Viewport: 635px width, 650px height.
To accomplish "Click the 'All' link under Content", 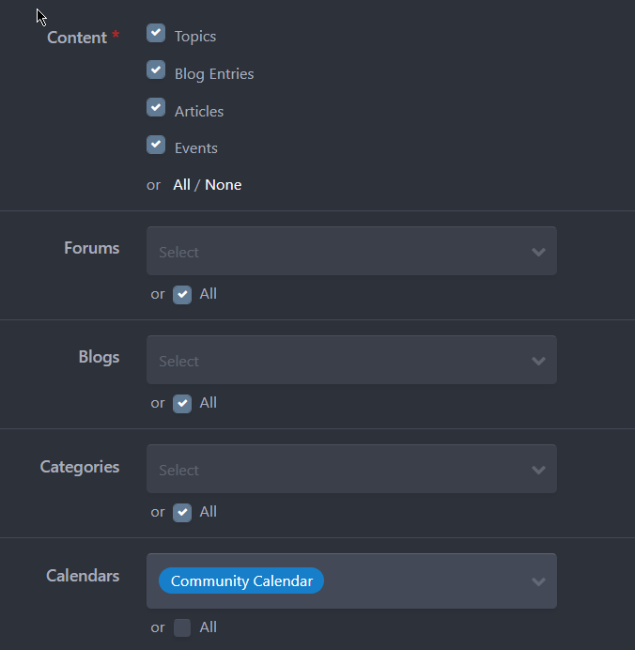I will pos(181,185).
